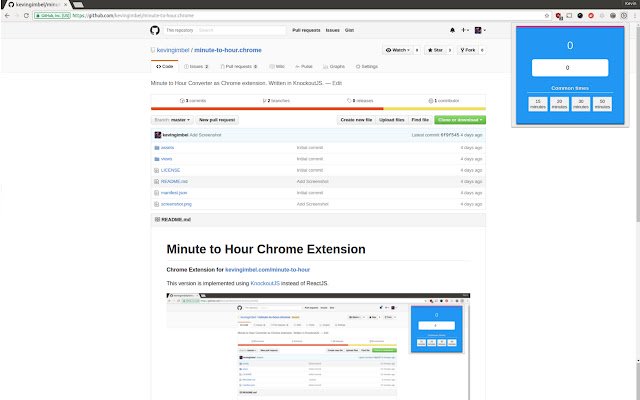Click the first red extension icon in toolbar
This screenshot has height=400, width=640.
pyautogui.click(x=558, y=16)
